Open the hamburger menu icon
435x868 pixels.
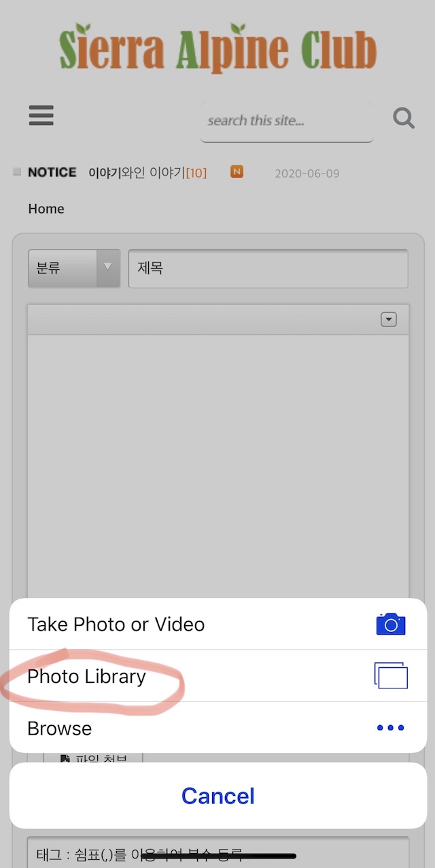pos(41,115)
